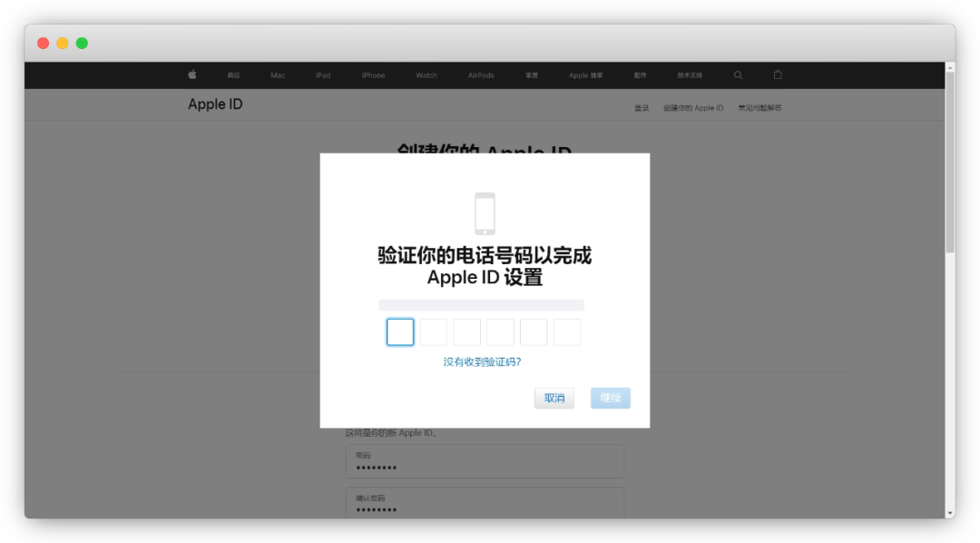Click the 验证你的电话号码以完成 heading
The height and width of the screenshot is (543, 980).
pos(485,255)
